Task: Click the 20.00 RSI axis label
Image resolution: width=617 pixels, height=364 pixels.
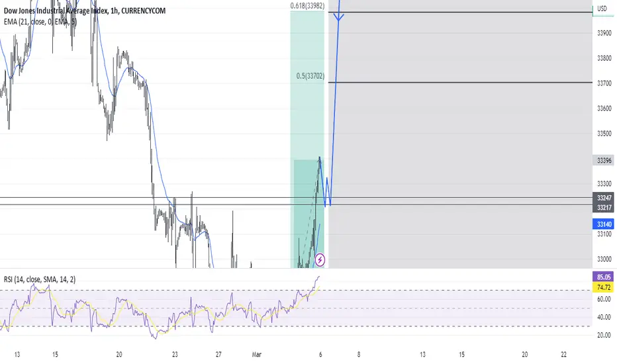Action: (x=604, y=336)
